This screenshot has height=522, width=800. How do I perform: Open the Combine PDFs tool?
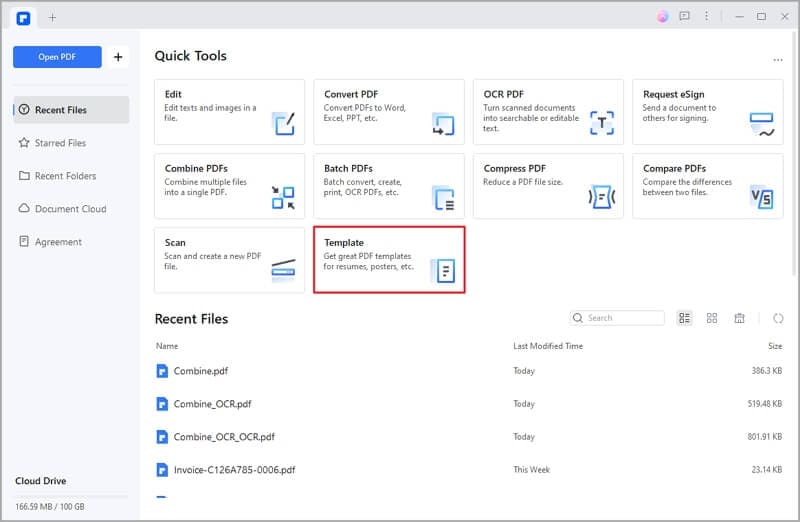click(x=229, y=186)
